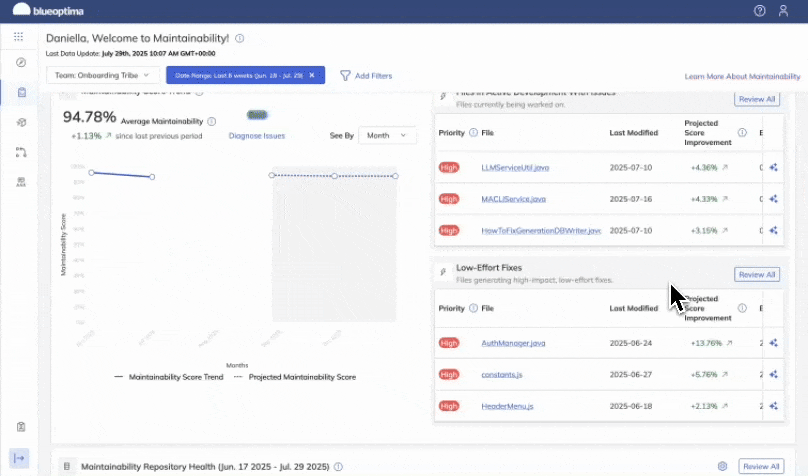808x476 pixels.
Task: Remove the Date Range filter with X
Action: [x=312, y=75]
